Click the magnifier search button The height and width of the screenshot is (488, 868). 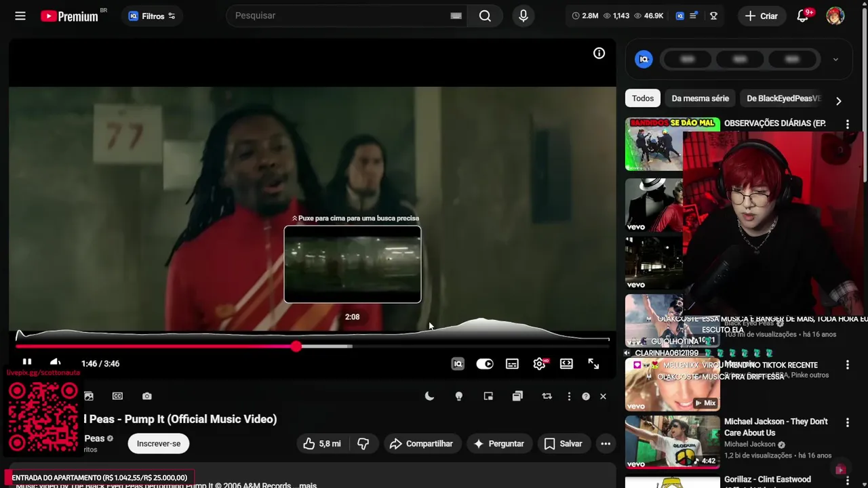tap(485, 16)
